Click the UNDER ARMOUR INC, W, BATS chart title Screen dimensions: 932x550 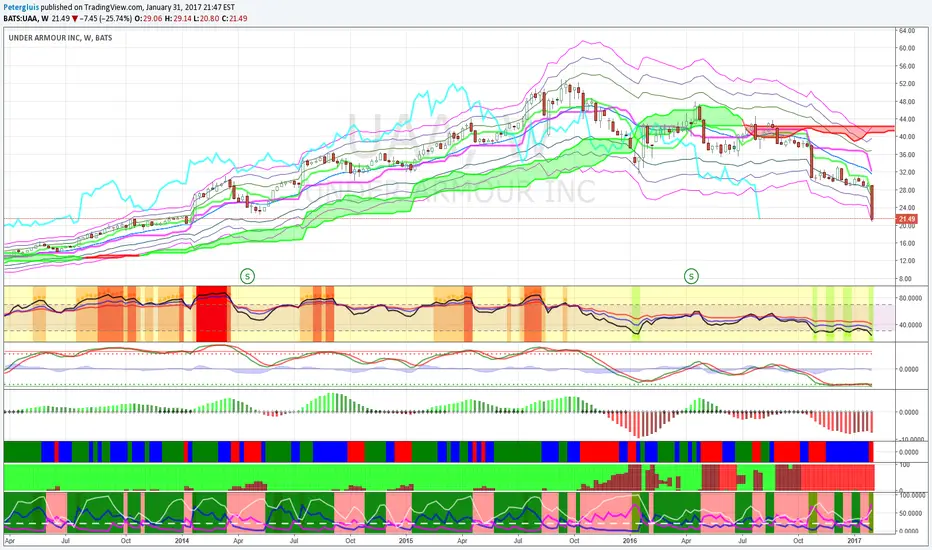60,37
